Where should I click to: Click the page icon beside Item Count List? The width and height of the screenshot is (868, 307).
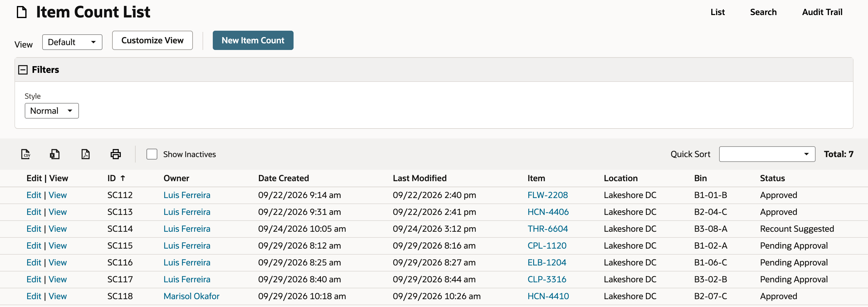22,12
